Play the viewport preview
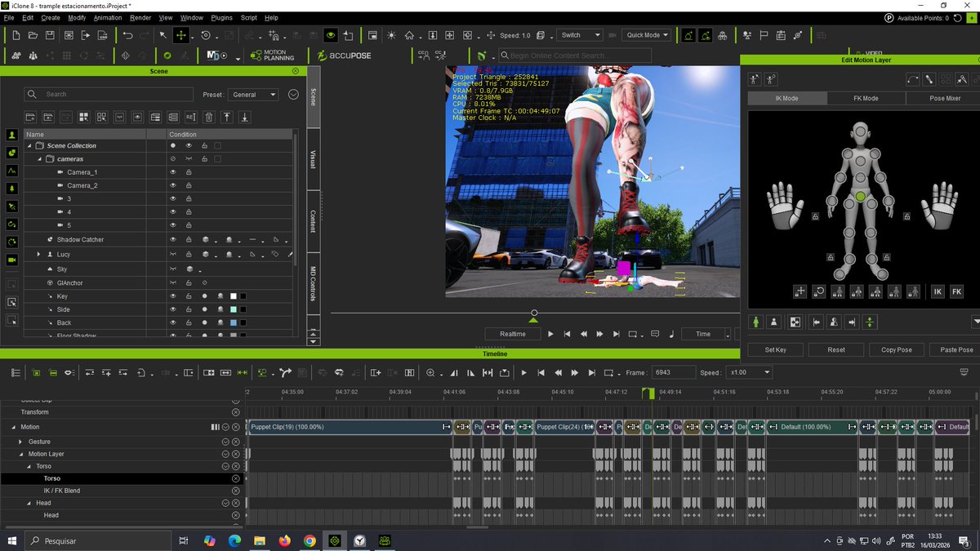This screenshot has height=551, width=980. pos(550,334)
